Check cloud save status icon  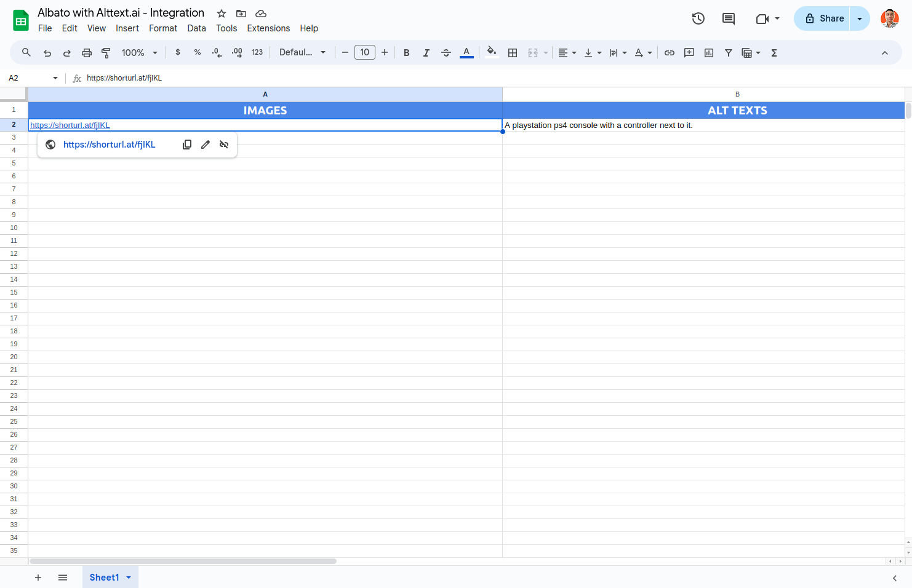261,14
